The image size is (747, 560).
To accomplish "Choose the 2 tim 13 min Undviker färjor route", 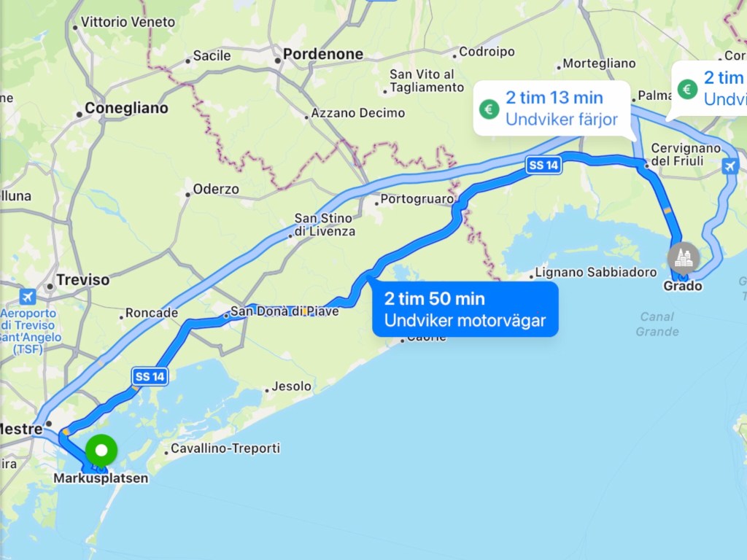I will tap(551, 109).
